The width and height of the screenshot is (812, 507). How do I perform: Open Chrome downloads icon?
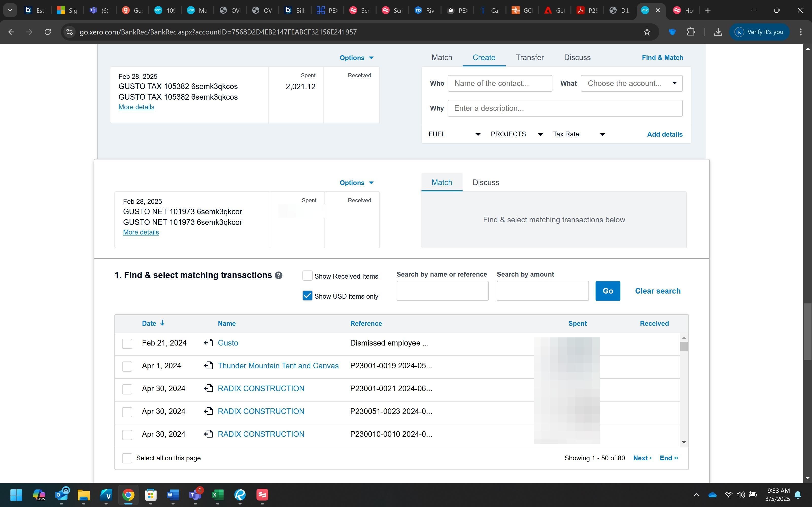coord(718,32)
